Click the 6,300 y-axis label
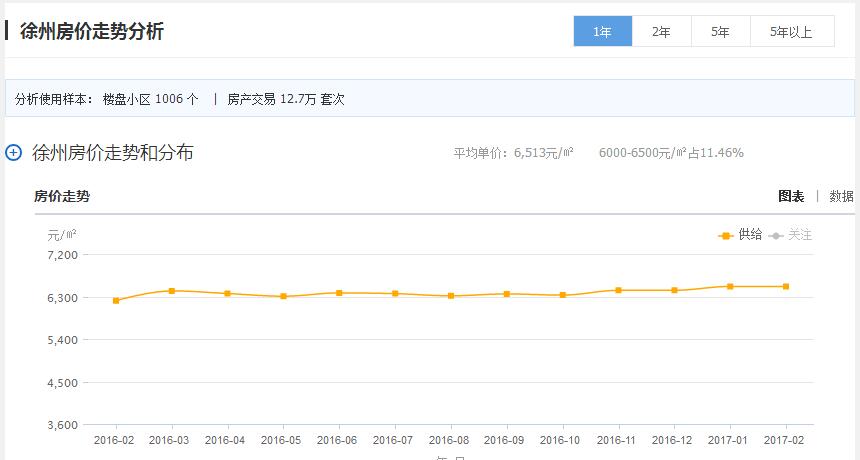Viewport: 860px width, 460px height. pos(63,298)
